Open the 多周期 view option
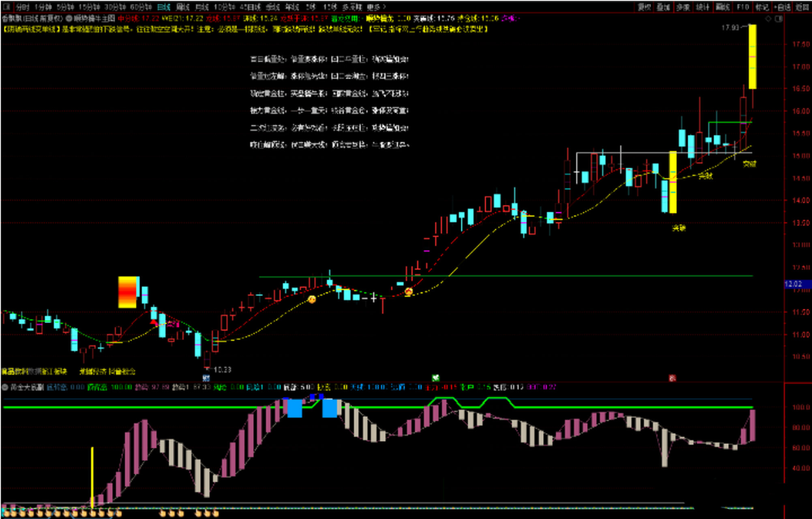Viewport: 812px width, 519px height. [x=351, y=7]
